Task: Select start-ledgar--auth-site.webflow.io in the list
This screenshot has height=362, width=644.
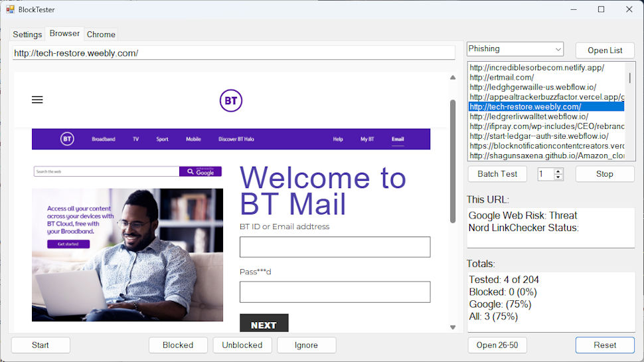Action: click(546, 136)
